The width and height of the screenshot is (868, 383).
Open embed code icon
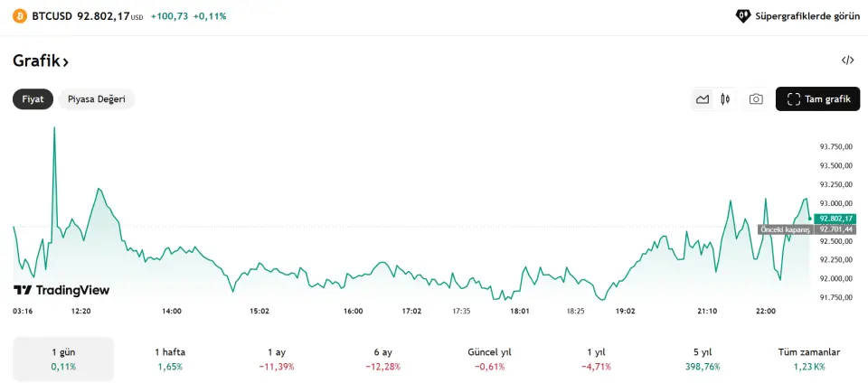pyautogui.click(x=847, y=61)
